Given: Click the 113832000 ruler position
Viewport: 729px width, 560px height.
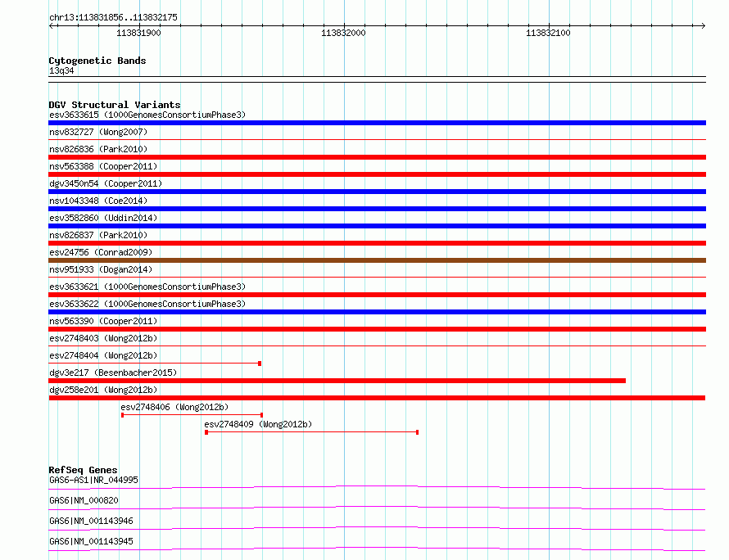Looking at the screenshot, I should pos(343,33).
